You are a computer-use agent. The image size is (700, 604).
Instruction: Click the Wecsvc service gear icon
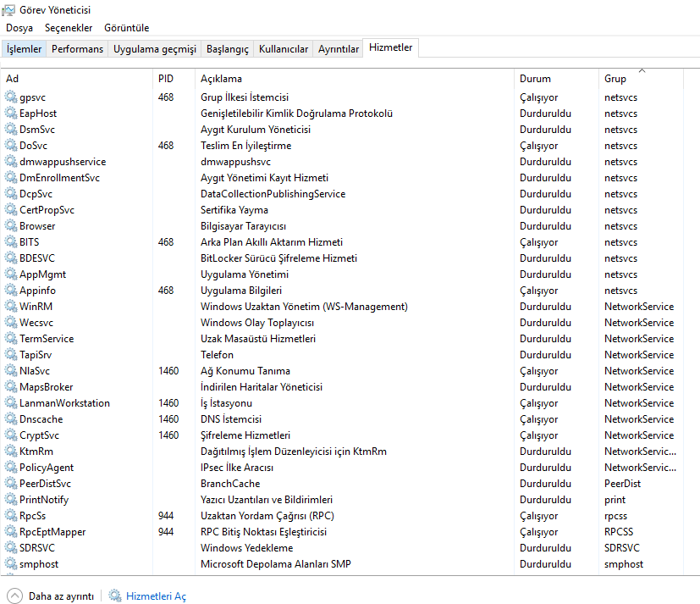click(x=11, y=322)
